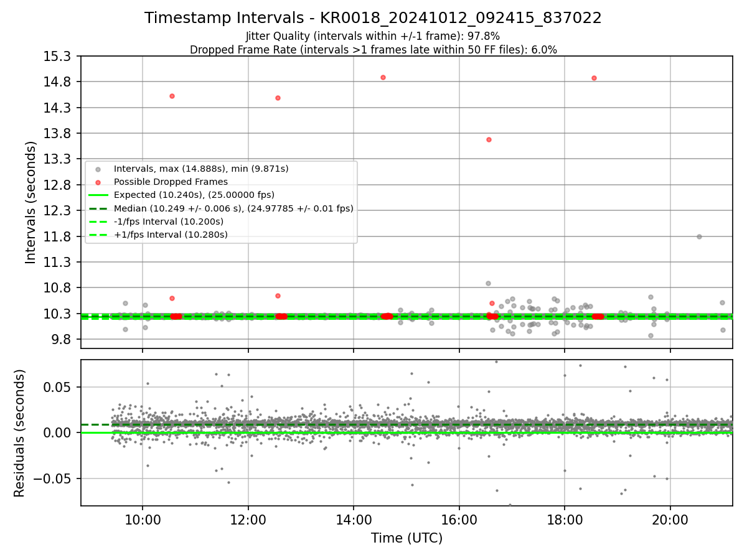Click the red dropped-frame point near 14.5s after 12:30
This screenshot has width=747, height=560.
pos(278,98)
